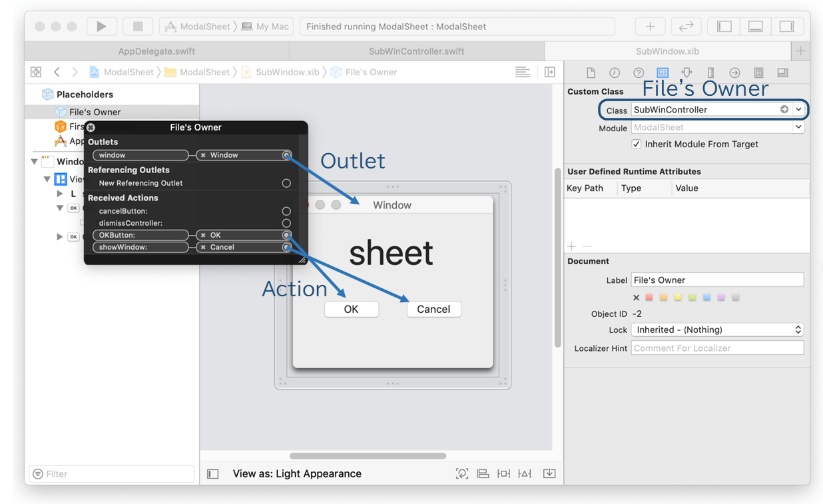Image resolution: width=823 pixels, height=504 pixels.
Task: Open editor options lines icon
Action: pyautogui.click(x=523, y=72)
